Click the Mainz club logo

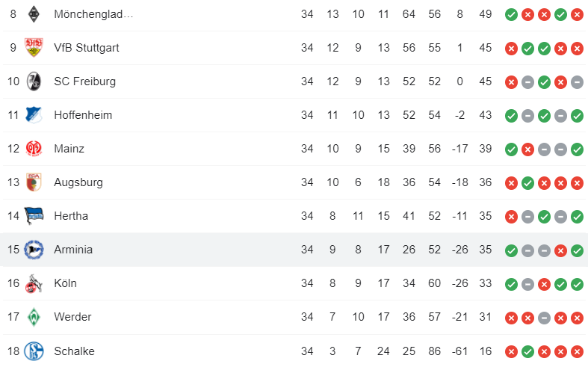click(x=34, y=149)
